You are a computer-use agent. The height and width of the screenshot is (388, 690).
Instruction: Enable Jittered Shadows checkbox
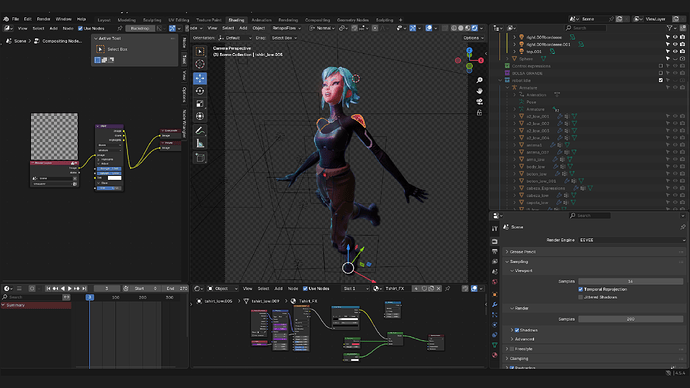pyautogui.click(x=580, y=297)
